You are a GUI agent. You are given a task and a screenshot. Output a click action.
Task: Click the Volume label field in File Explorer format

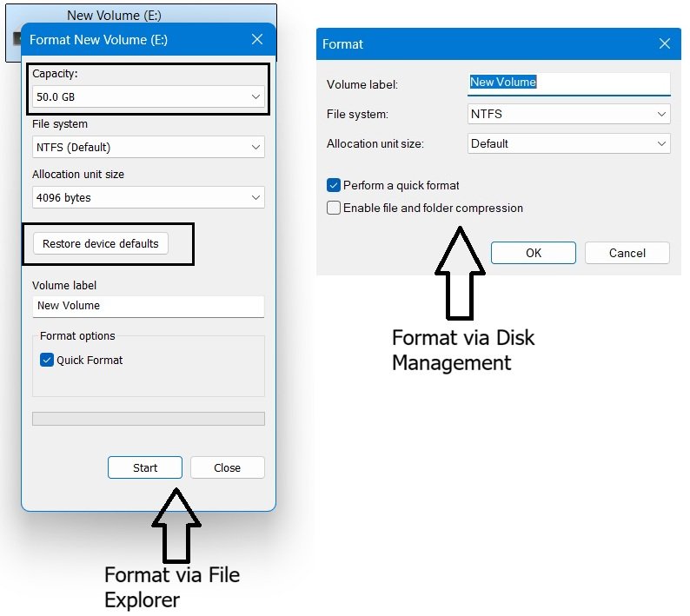coord(149,306)
